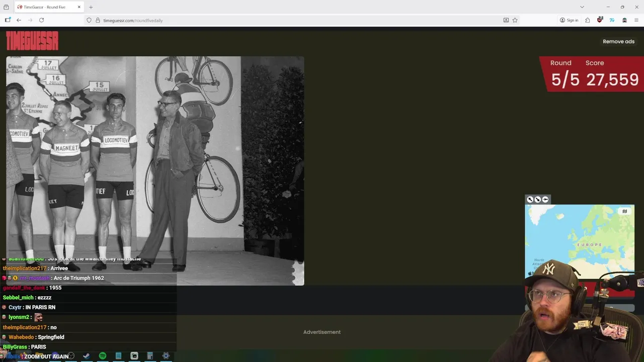Open the extensions puzzle icon

point(587,20)
